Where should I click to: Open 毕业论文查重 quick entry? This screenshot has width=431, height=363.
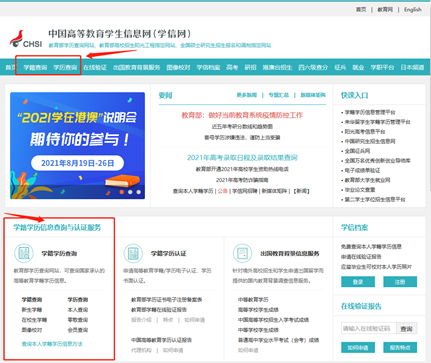360,190
